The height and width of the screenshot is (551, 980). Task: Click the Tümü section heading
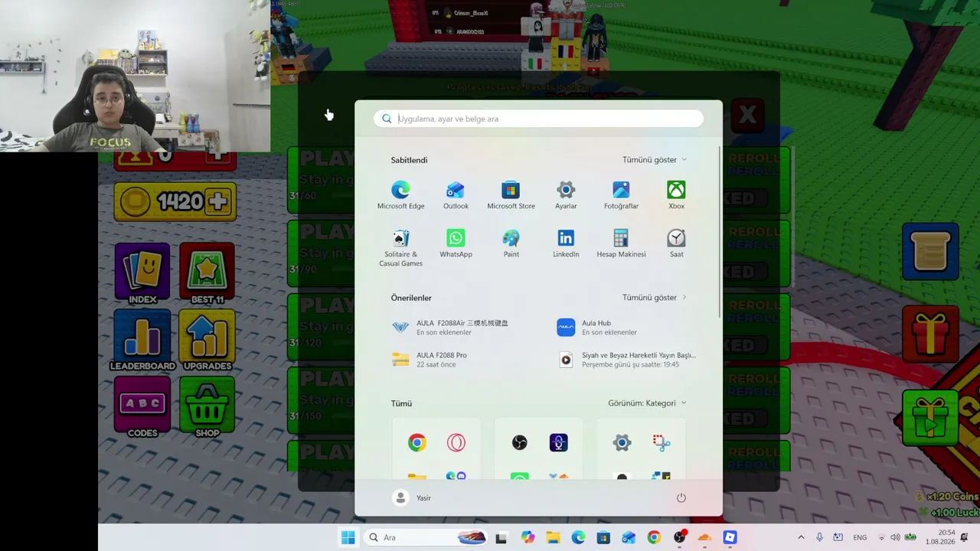tap(401, 403)
